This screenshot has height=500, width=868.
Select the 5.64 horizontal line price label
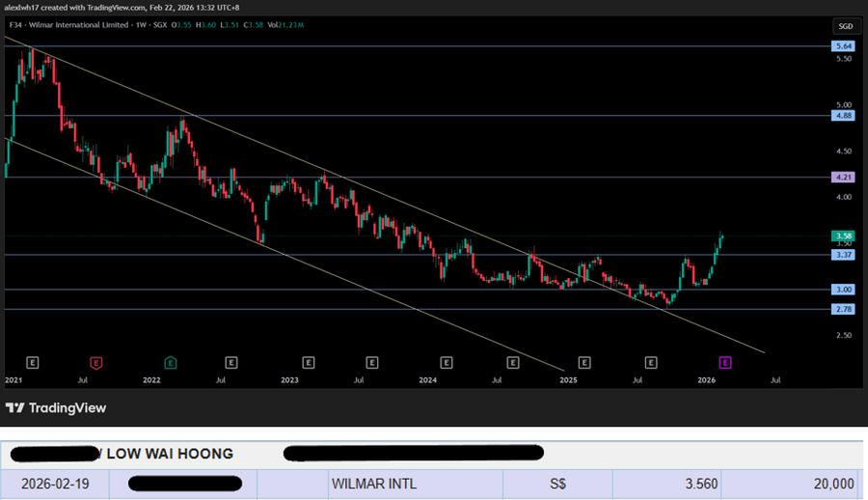click(843, 46)
